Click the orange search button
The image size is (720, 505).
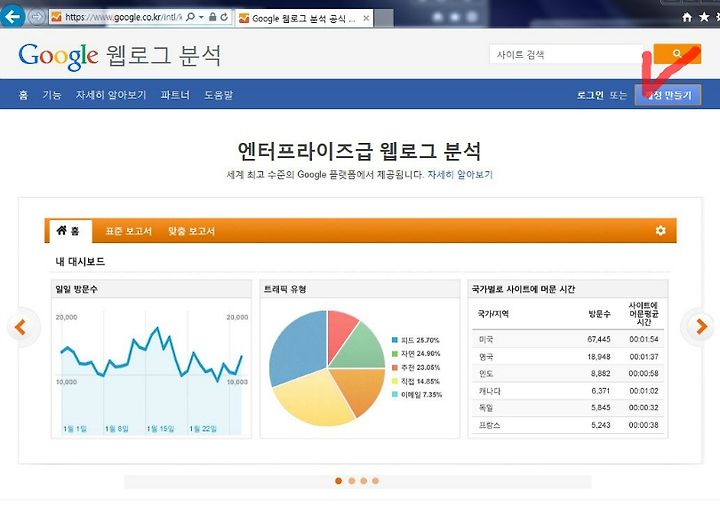[677, 54]
